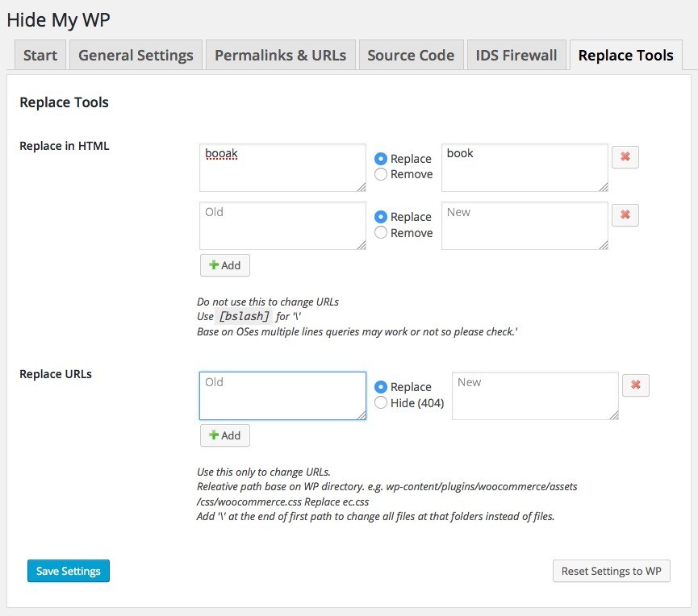This screenshot has height=616, width=698.
Task: Delete the booak replacement row with red X
Action: click(x=625, y=157)
